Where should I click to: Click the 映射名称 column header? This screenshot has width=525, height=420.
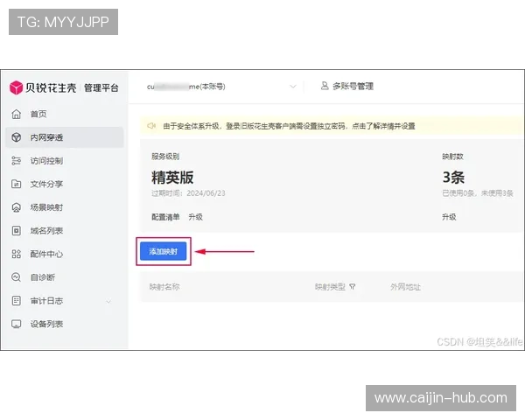pos(164,287)
